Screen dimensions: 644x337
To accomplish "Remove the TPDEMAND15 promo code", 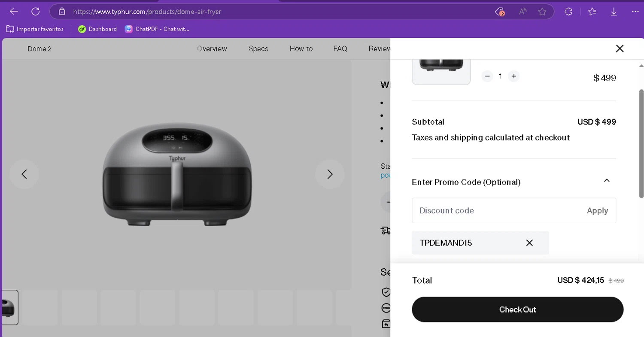I will pyautogui.click(x=529, y=243).
